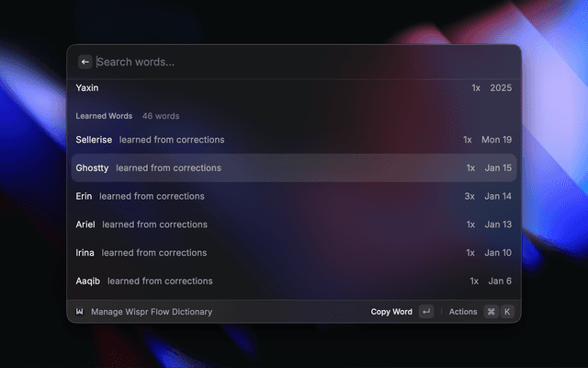Viewport: 588px width, 368px height.
Task: Click the K key icon
Action: [x=506, y=312]
